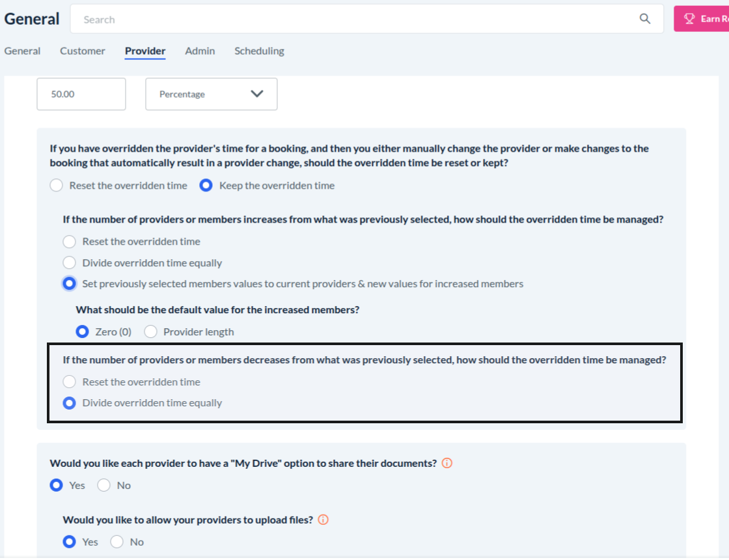Select "Zero (0)" as default value
Image resolution: width=729 pixels, height=560 pixels.
(x=83, y=331)
